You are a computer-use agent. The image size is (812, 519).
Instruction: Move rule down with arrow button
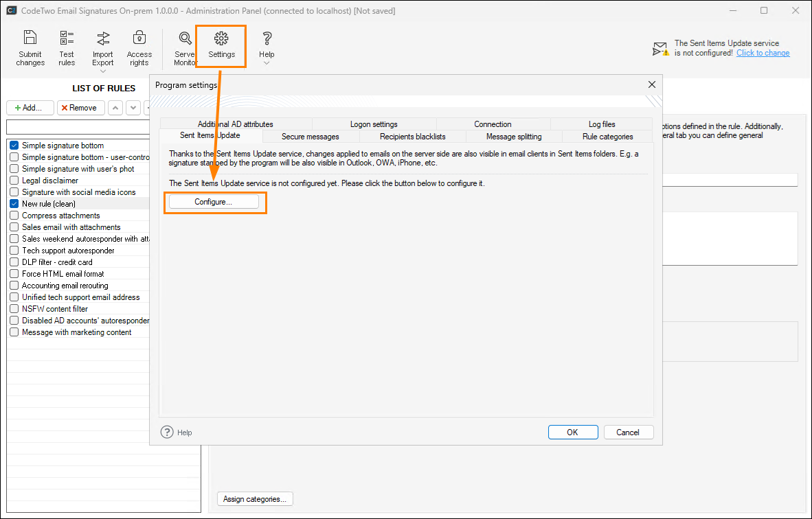[133, 108]
